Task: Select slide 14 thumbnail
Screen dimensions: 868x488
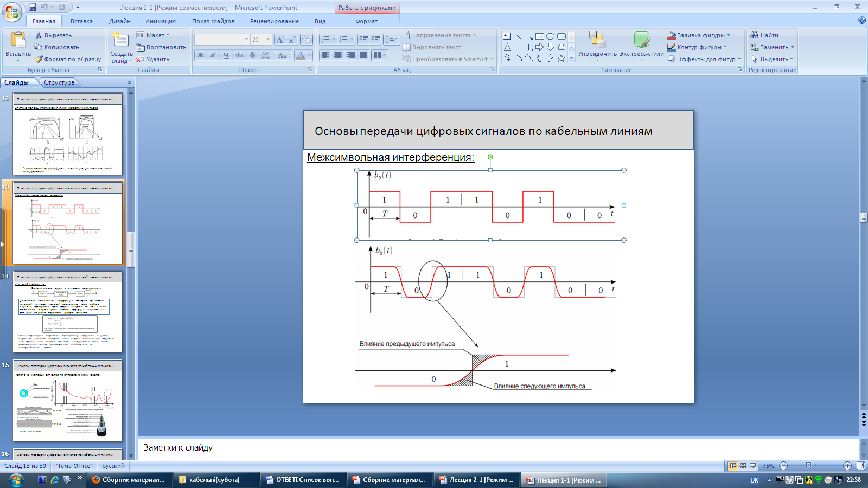Action: click(x=67, y=312)
